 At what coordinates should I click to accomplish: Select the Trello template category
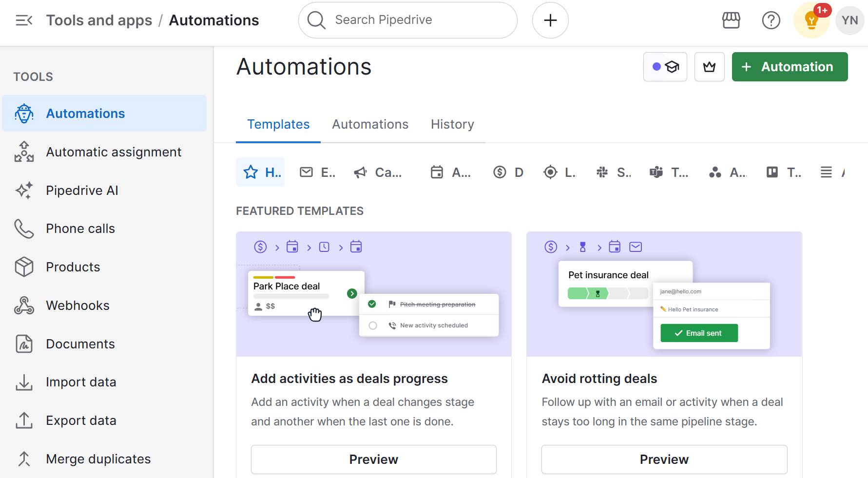pyautogui.click(x=783, y=172)
